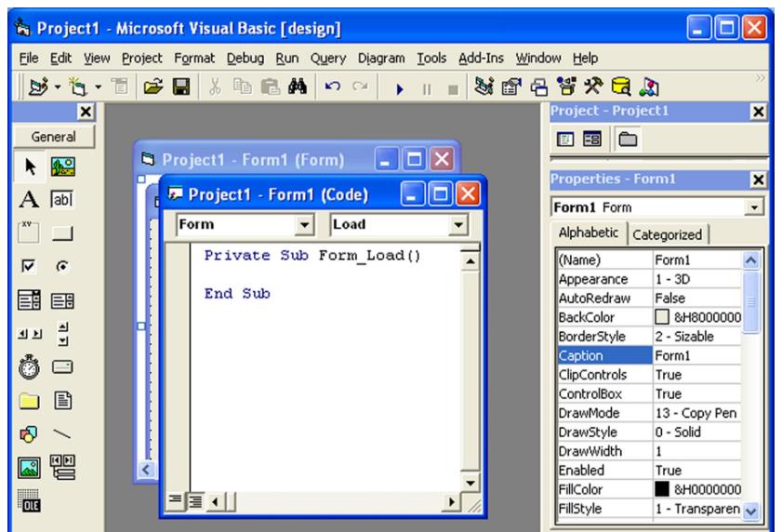Select the PictureBox control tool
The width and height of the screenshot is (782, 532).
click(63, 166)
